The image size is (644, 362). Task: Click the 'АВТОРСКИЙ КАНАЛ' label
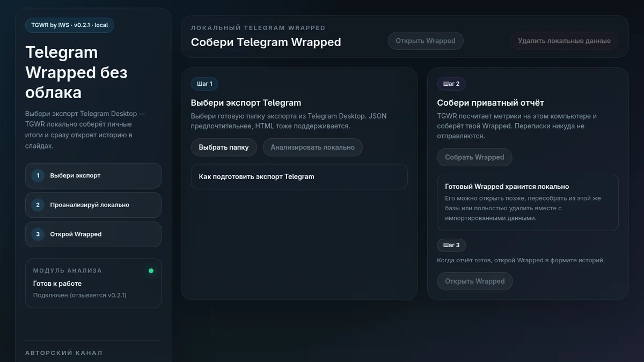click(64, 353)
